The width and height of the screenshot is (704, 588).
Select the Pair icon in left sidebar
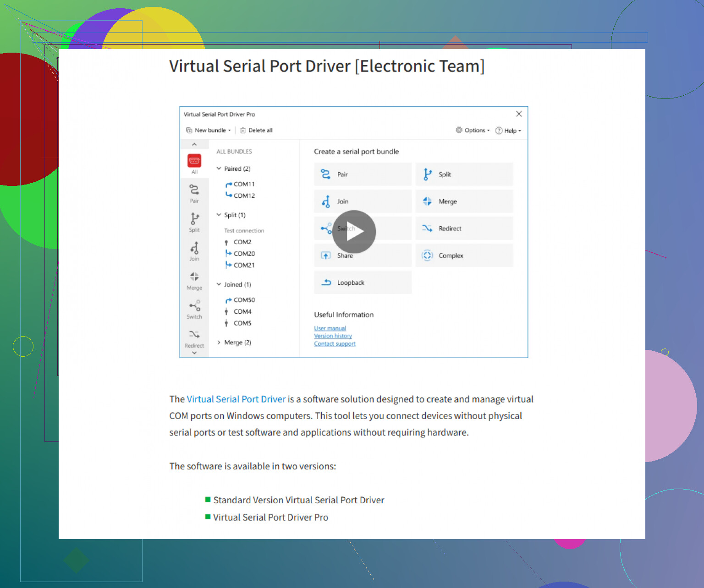click(x=194, y=190)
